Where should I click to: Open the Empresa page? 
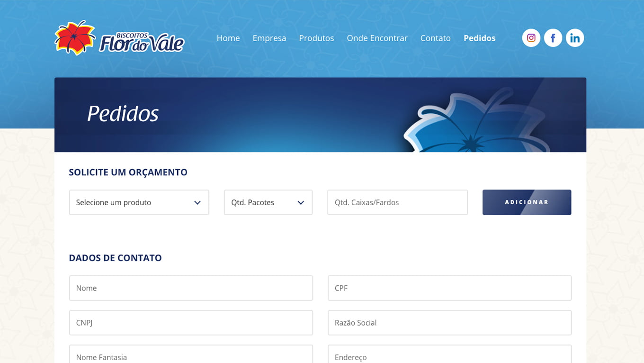[x=269, y=38]
